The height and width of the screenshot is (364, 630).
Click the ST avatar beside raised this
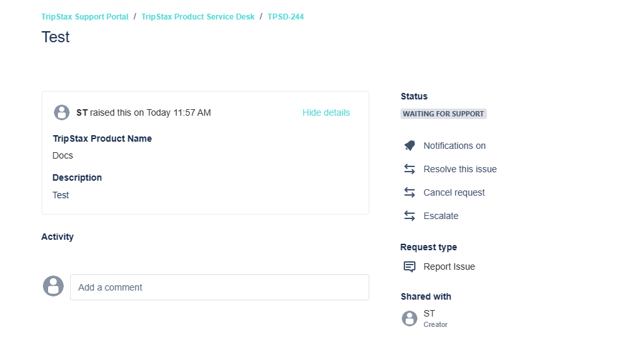point(62,112)
